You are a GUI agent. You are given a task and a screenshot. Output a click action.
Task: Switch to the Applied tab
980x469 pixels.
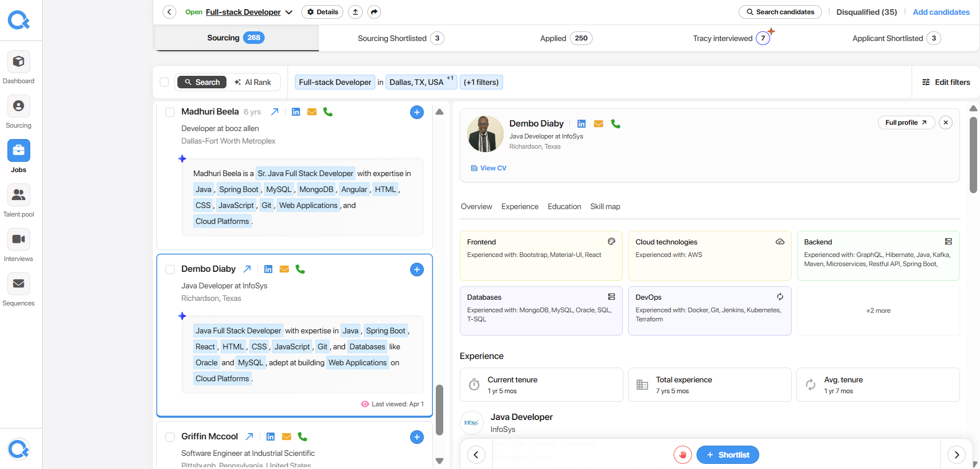point(566,38)
